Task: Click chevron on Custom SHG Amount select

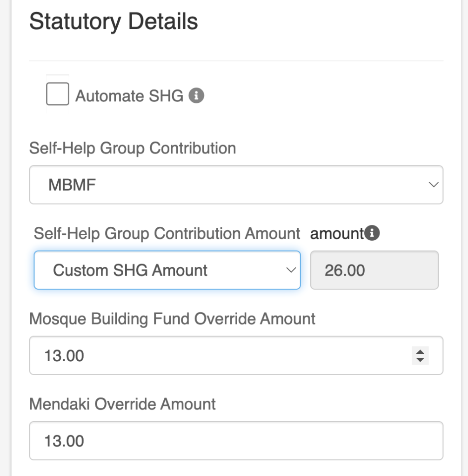Action: click(291, 270)
